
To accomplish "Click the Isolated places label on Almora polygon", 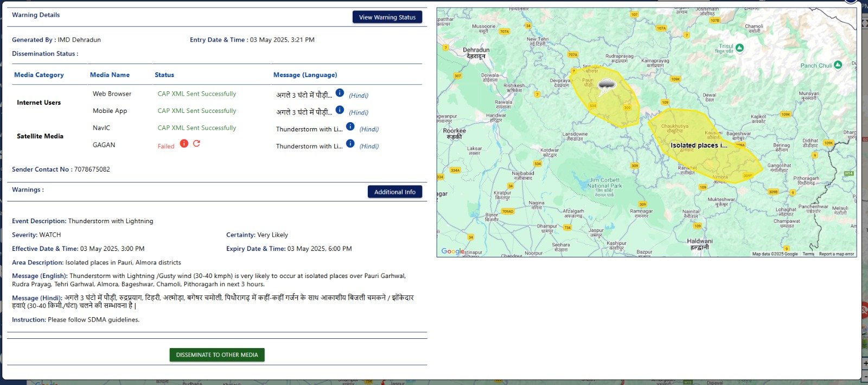I will coord(699,145).
